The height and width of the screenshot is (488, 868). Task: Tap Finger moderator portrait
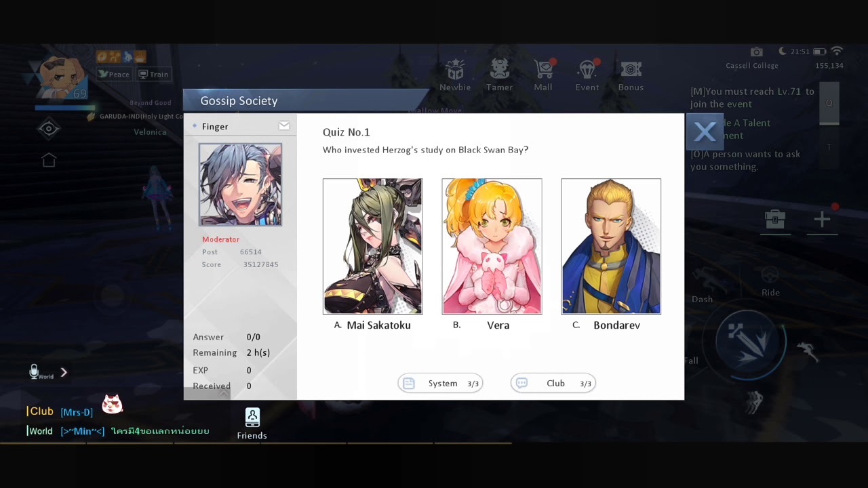[240, 184]
